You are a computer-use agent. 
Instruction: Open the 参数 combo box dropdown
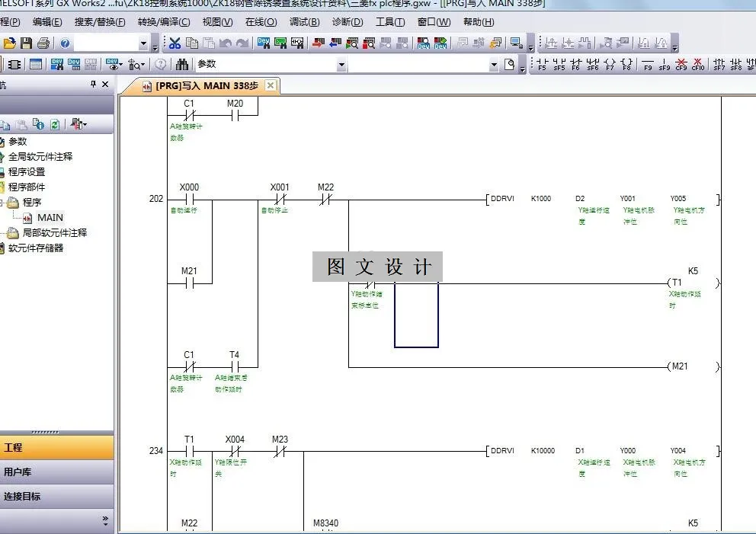point(341,65)
